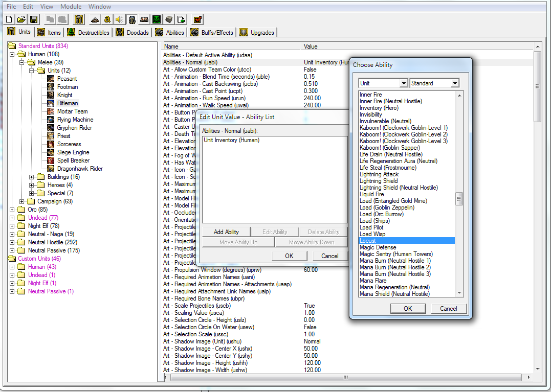Collapse the Human (108) tree node
This screenshot has width=551, height=392.
point(12,54)
